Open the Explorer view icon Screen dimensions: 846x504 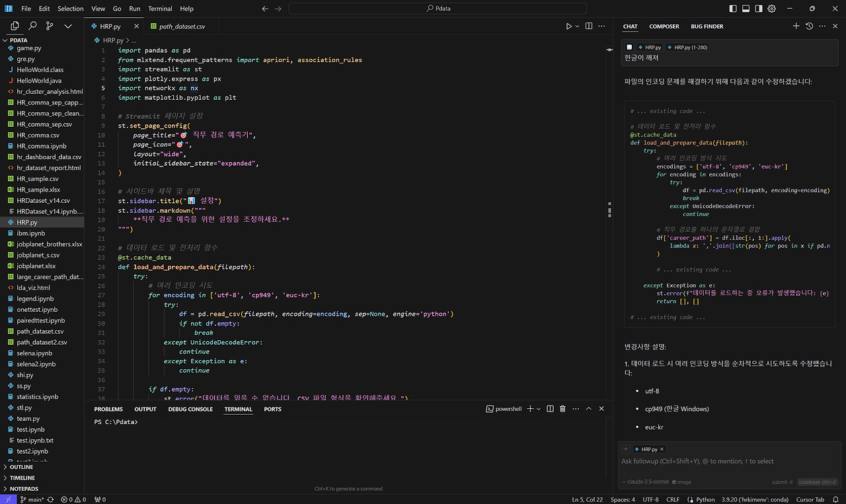pos(15,26)
